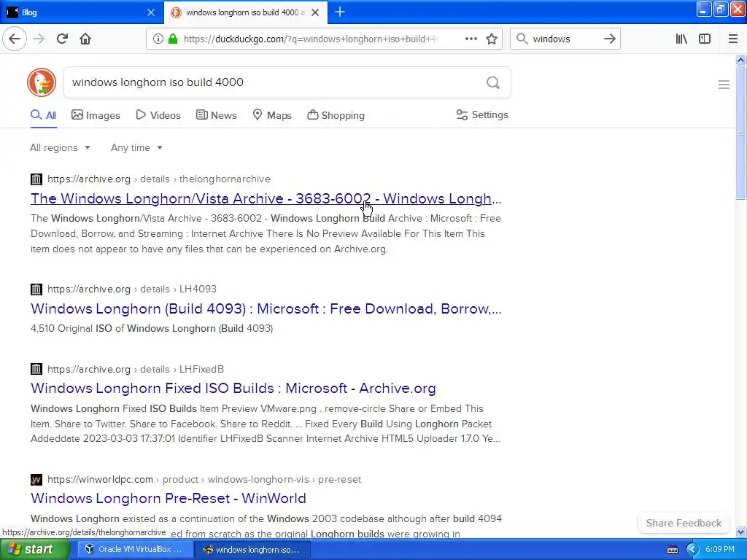The image size is (747, 560).
Task: Click the scrollbar down arrow
Action: [x=741, y=532]
